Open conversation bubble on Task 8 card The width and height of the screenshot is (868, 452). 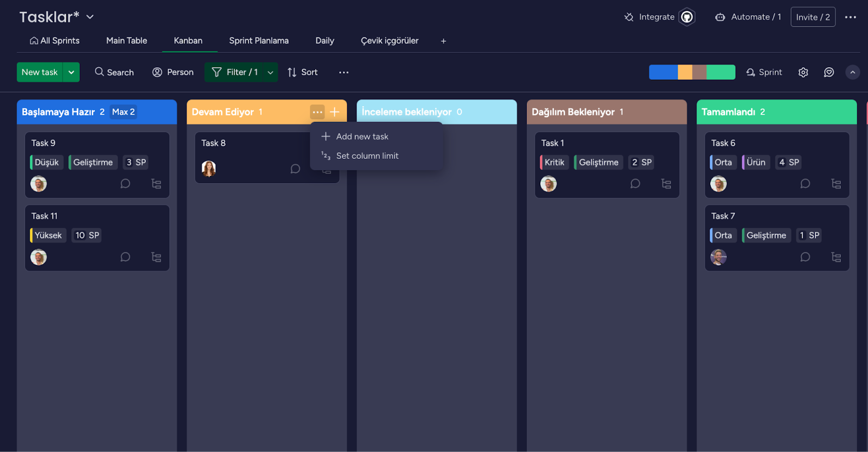(295, 169)
